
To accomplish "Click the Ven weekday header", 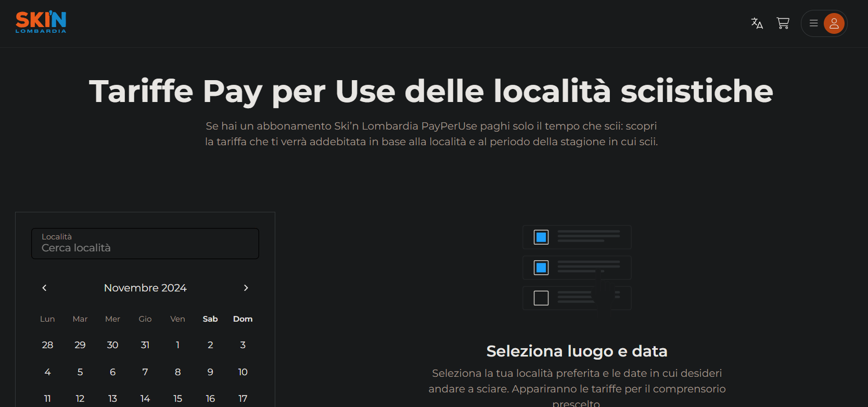I will click(177, 319).
